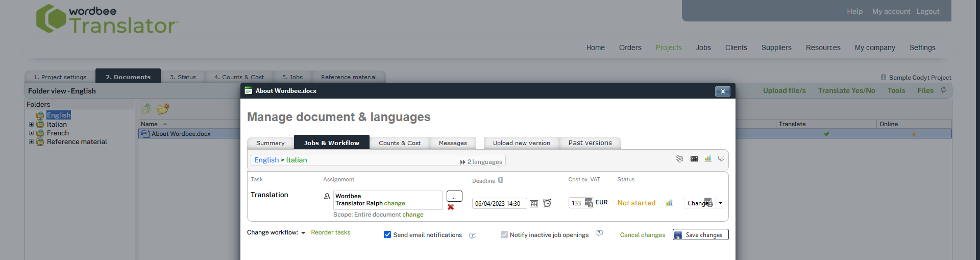Click the status bar chart icon next to Not started
The image size is (980, 260).
point(669,203)
